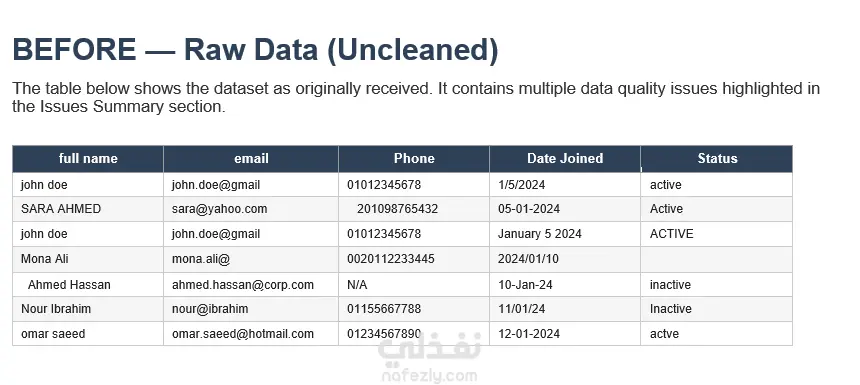Select the 'Status' column header

(x=717, y=158)
